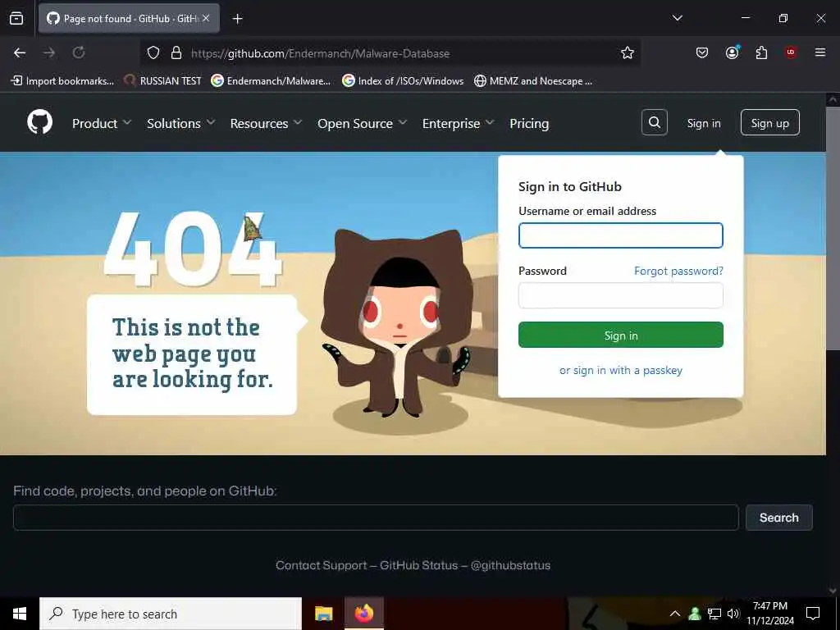840x630 pixels.
Task: Expand the Solutions dropdown menu
Action: (x=181, y=123)
